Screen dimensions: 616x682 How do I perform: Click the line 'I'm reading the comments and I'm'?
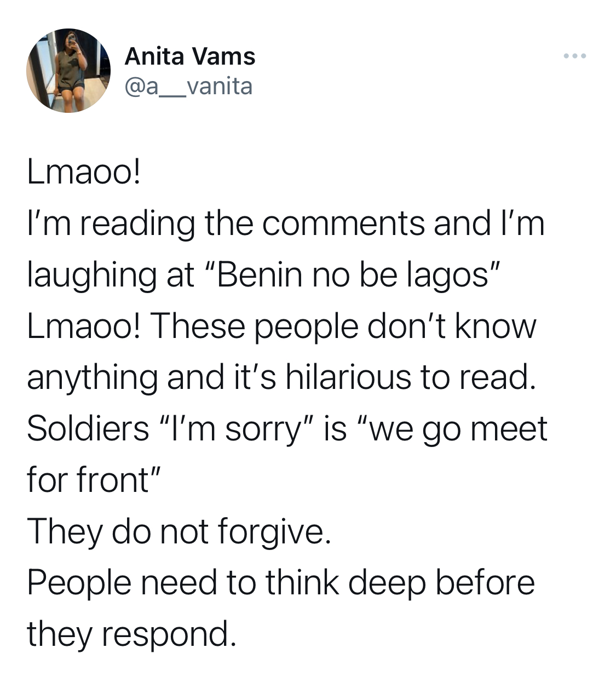point(286,224)
